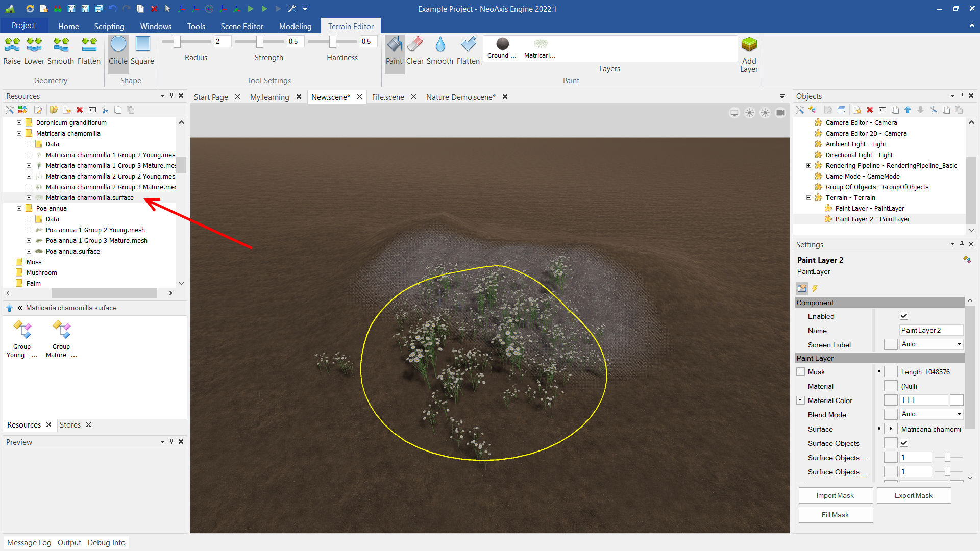
Task: Click the Add Layer icon
Action: (x=749, y=46)
